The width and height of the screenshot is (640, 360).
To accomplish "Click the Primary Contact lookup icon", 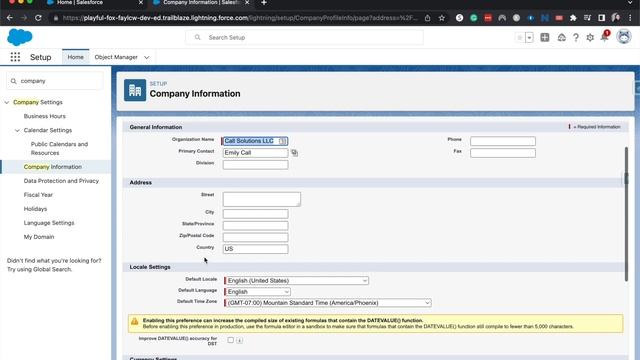I will point(294,153).
